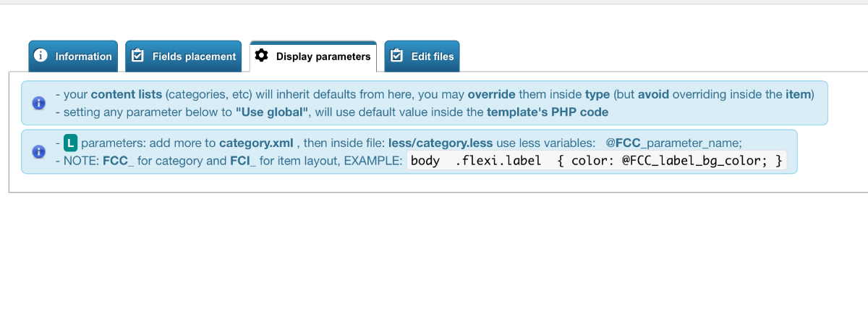The image size is (868, 336).
Task: Click the checklist icon on Fields placement tab
Action: point(138,56)
